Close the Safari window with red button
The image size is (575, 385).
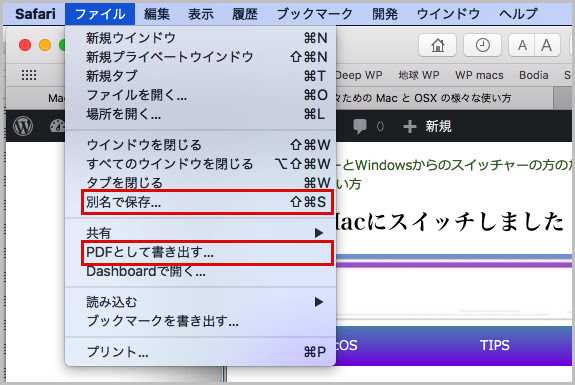25,45
